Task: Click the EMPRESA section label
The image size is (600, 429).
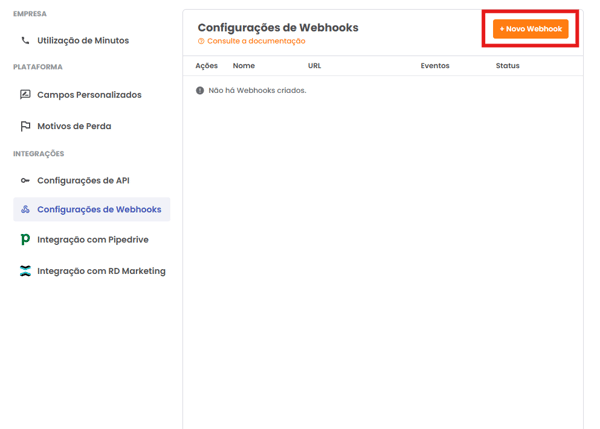Action: pos(30,14)
